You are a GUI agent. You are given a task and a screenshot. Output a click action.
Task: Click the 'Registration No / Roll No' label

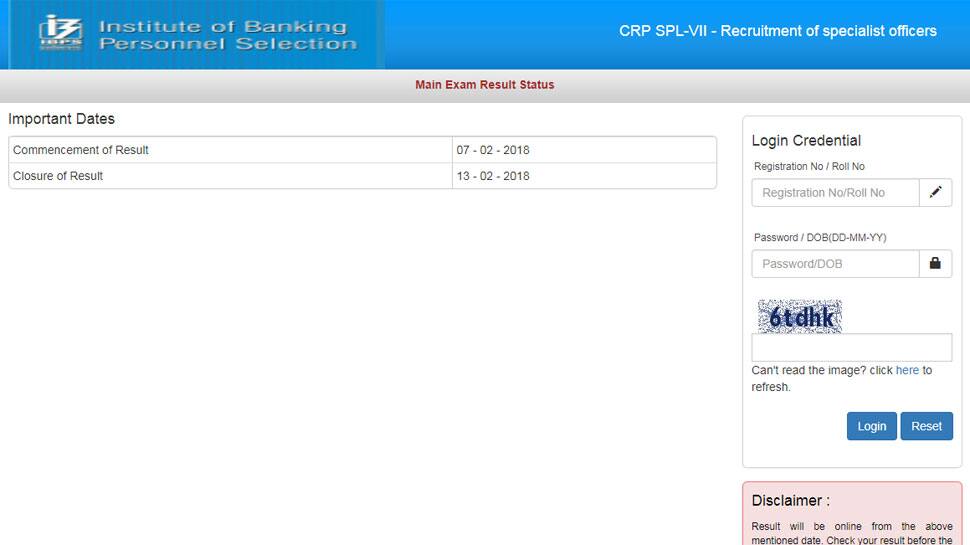(809, 166)
